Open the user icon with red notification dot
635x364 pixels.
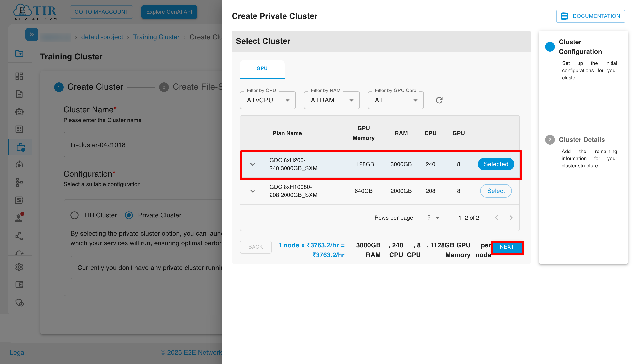point(19,218)
